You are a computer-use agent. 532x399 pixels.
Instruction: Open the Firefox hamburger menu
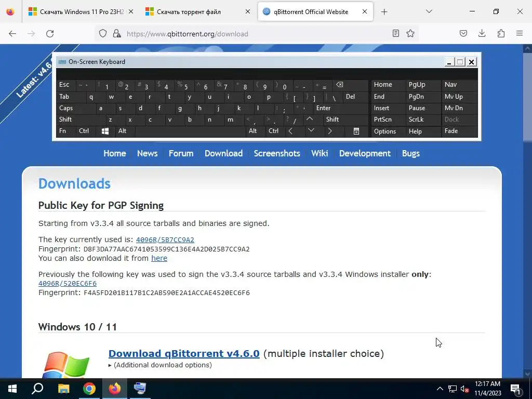pos(520,33)
